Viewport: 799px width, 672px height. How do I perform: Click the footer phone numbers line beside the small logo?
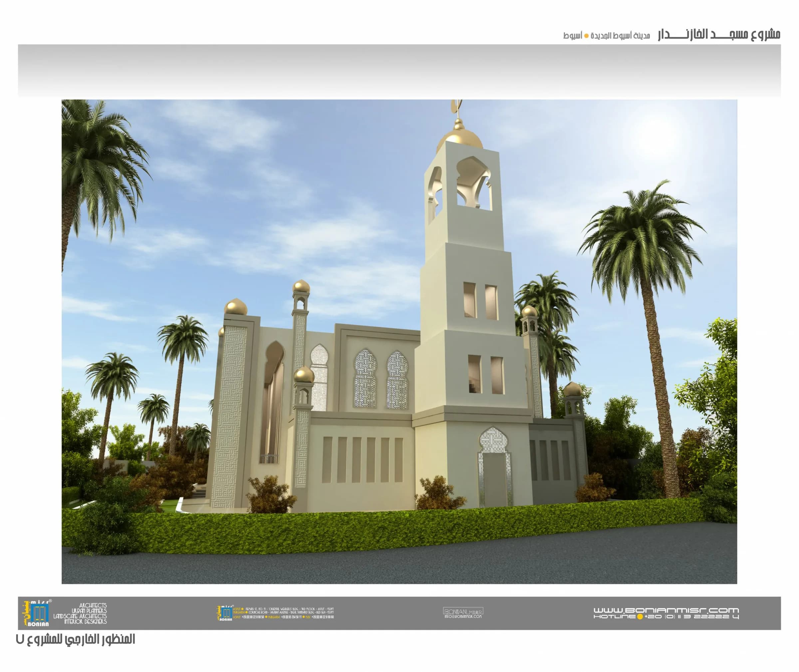283,617
